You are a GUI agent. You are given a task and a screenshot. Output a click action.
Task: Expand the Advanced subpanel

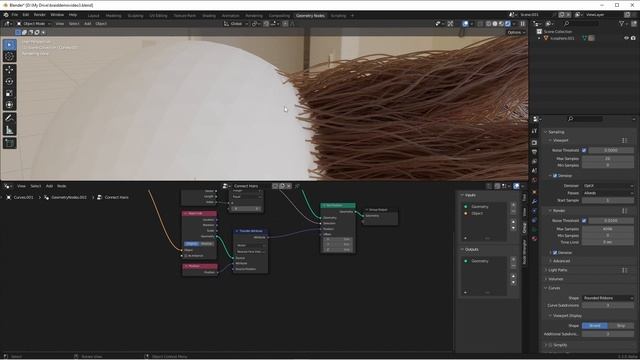(561, 261)
